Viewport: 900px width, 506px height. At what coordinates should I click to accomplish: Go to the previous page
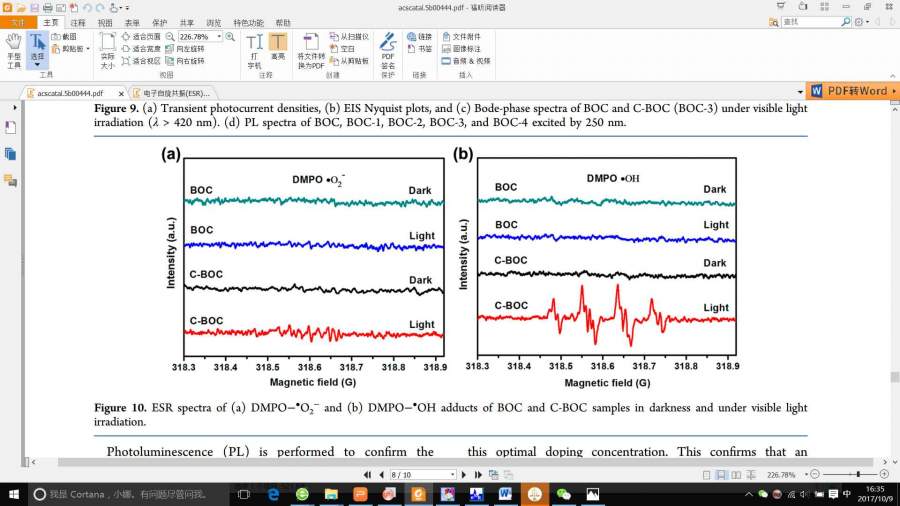tap(381, 474)
